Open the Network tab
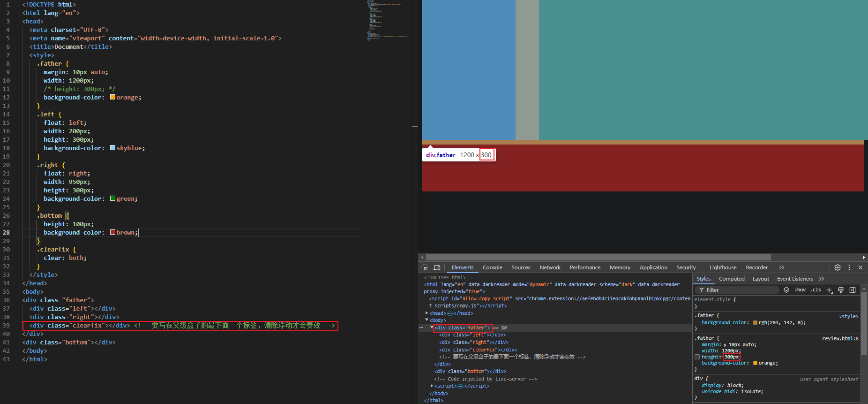Viewport: 868px width, 404px height. 550,267
